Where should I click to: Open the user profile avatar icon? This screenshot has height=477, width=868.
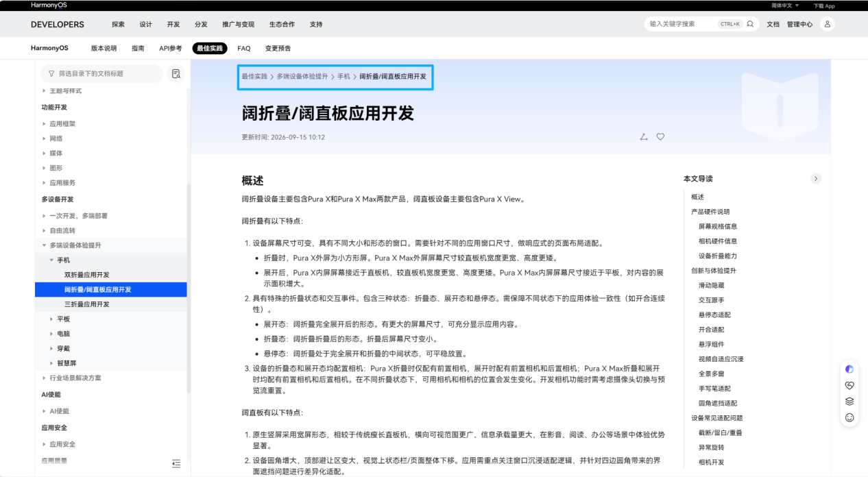(828, 24)
